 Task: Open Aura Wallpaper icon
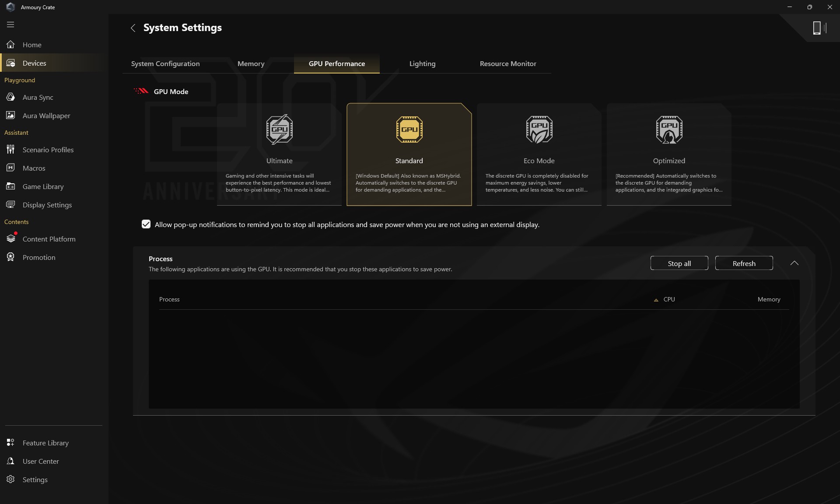10,115
